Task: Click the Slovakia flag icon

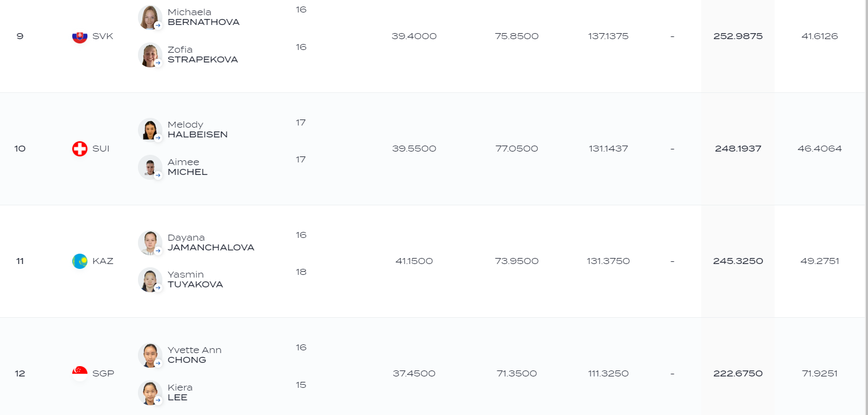Action: (x=80, y=36)
